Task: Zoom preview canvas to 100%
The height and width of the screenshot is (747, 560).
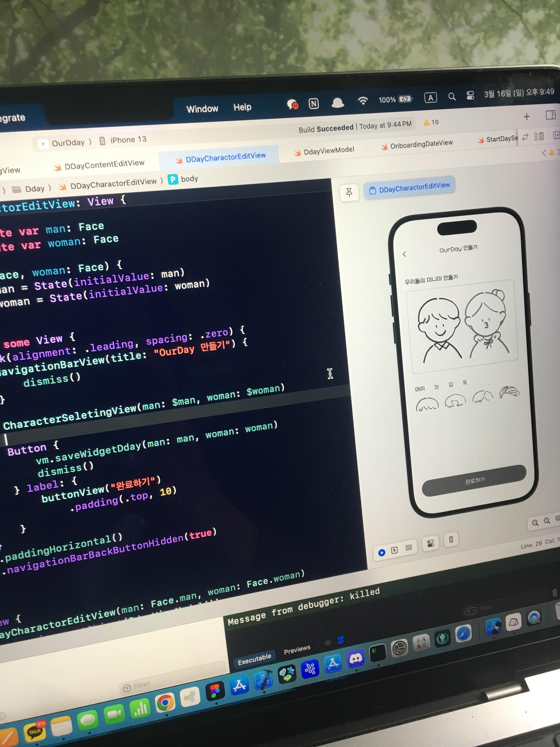Action: click(x=547, y=520)
